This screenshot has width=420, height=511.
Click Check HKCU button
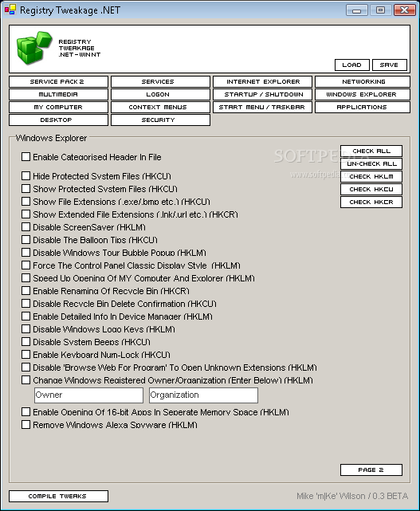pyautogui.click(x=371, y=189)
